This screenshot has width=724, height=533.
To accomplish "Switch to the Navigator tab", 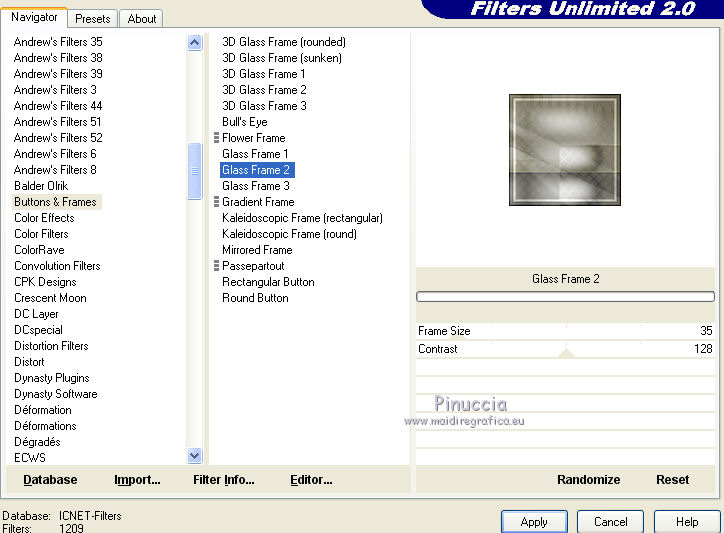I will coord(34,18).
